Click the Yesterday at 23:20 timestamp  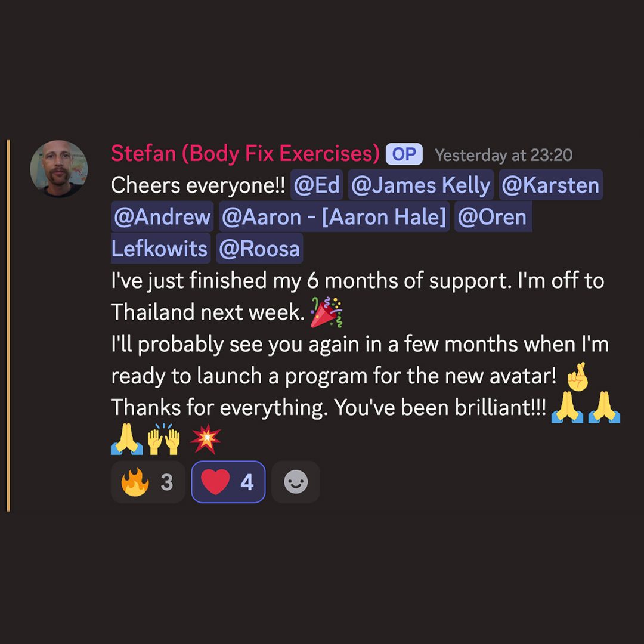tap(503, 155)
